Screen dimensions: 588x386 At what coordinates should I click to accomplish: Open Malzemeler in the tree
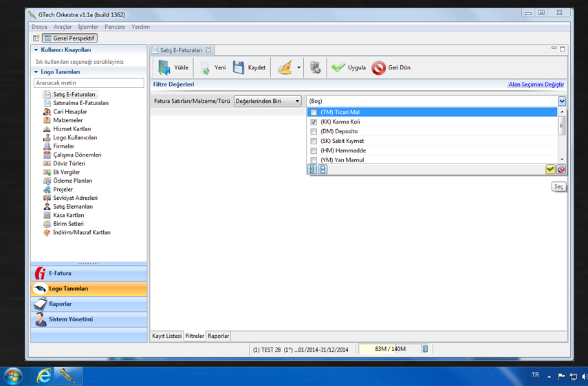coord(67,120)
